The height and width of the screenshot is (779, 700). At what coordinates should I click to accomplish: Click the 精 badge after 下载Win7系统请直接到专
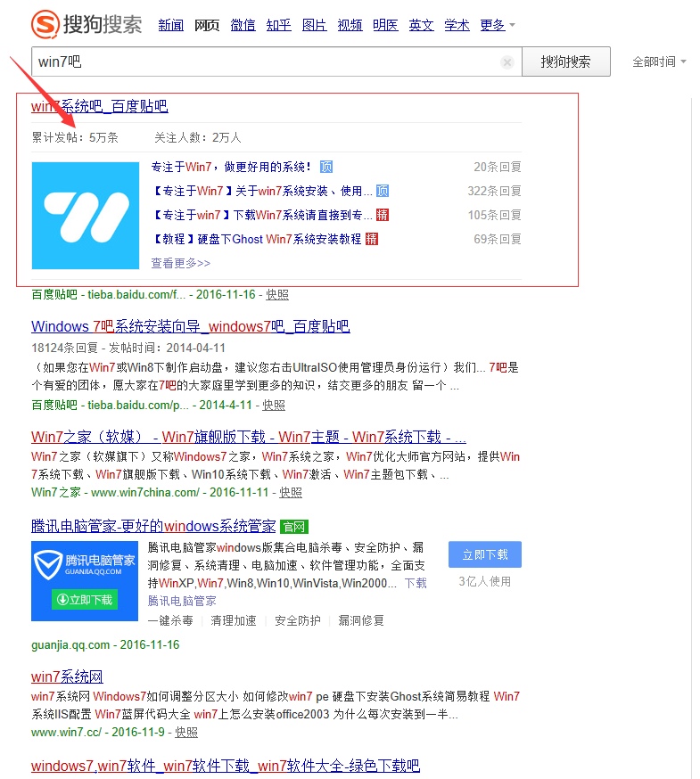pyautogui.click(x=383, y=215)
